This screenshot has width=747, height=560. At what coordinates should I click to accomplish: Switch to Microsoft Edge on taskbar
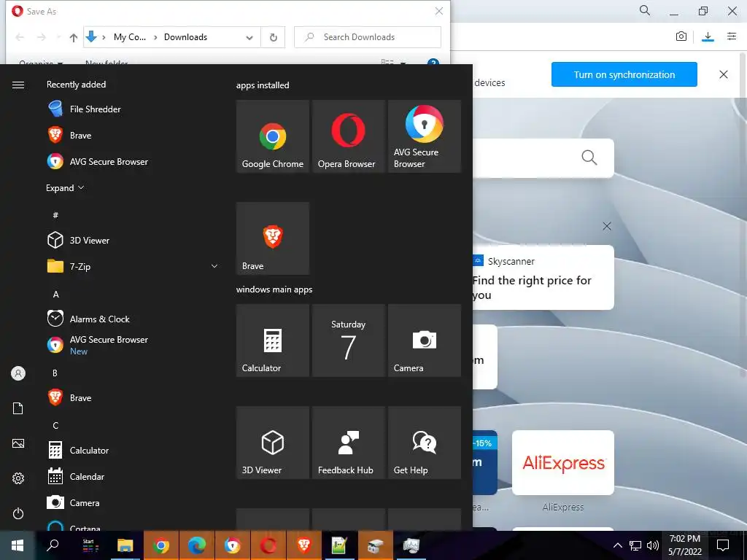[197, 545]
